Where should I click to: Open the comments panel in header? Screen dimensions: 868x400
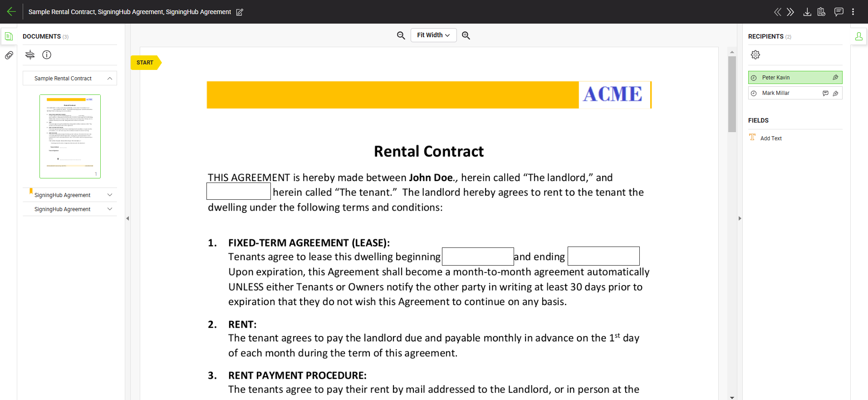pyautogui.click(x=839, y=12)
